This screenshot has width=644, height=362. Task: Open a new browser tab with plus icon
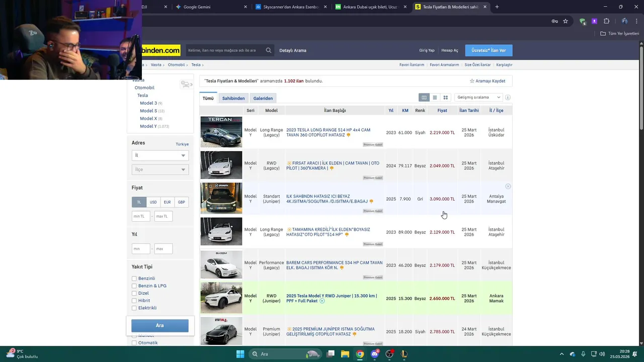tap(497, 7)
